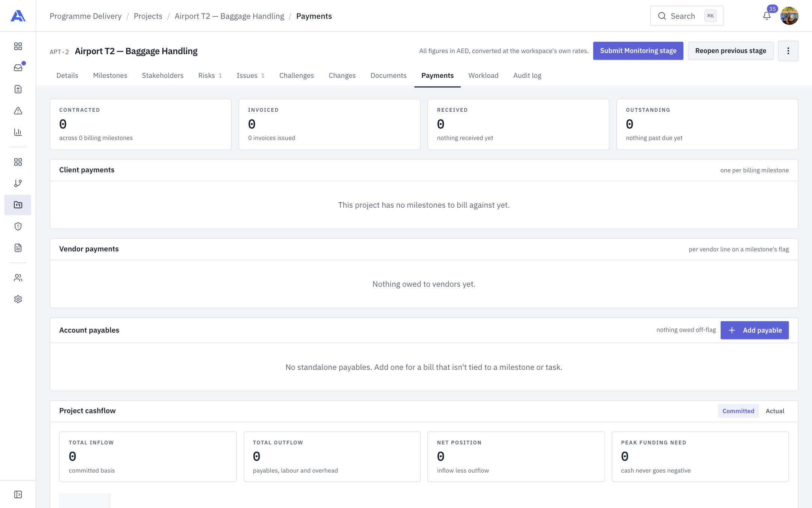Follow the Projects breadcrumb link
Screen dimensions: 812x508
[148, 16]
